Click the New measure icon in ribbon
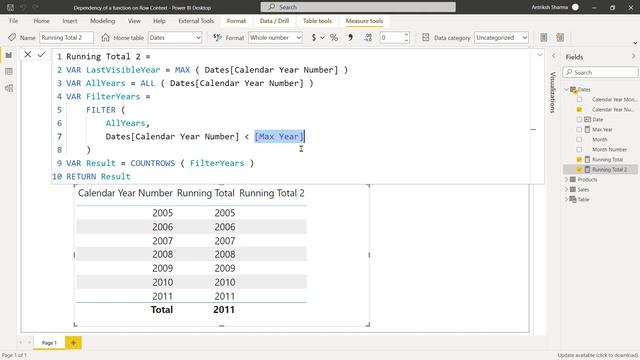Image resolution: width=640 pixels, height=360 pixels. (544, 38)
